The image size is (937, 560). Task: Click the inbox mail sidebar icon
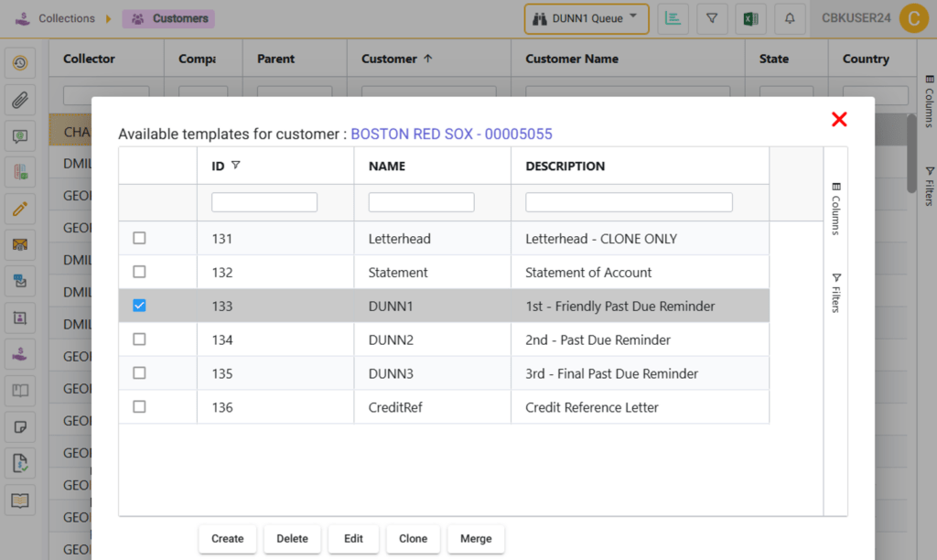[20, 282]
